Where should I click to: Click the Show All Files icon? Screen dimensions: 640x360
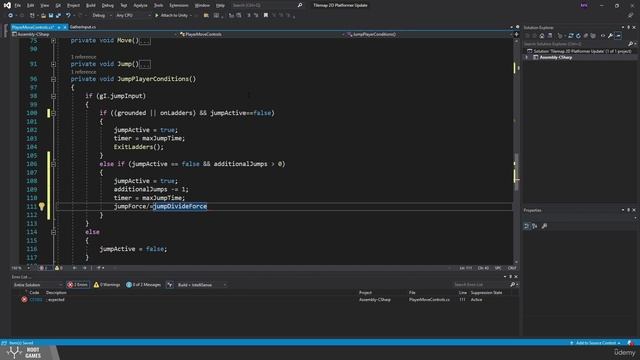(593, 36)
